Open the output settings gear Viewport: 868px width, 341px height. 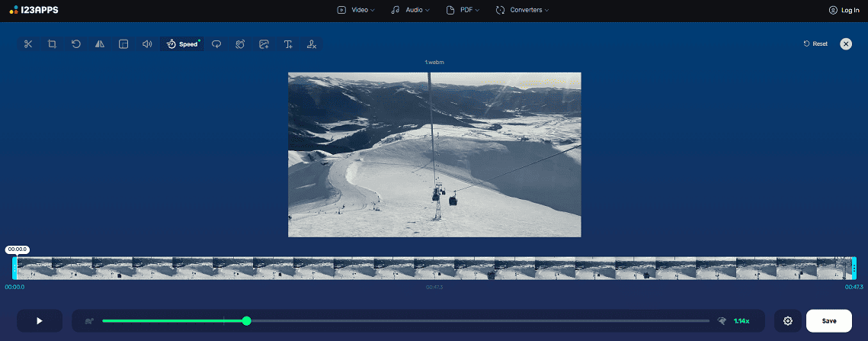788,321
